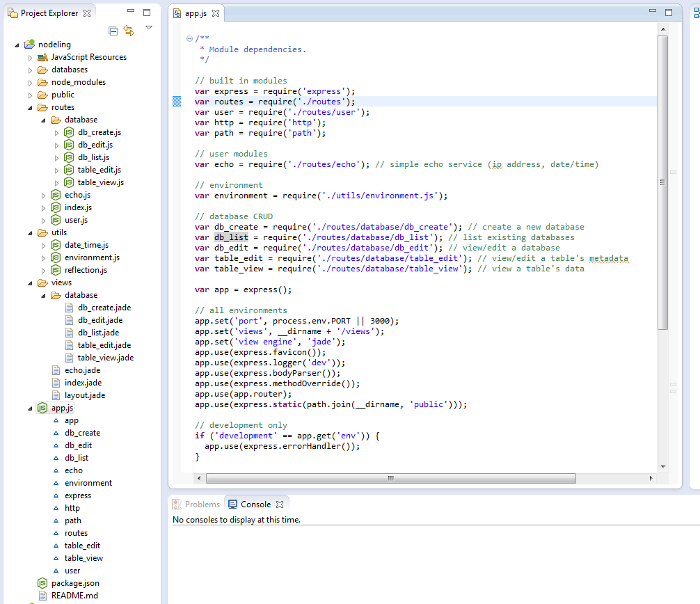Click the layout.jade file icon

pos(56,395)
